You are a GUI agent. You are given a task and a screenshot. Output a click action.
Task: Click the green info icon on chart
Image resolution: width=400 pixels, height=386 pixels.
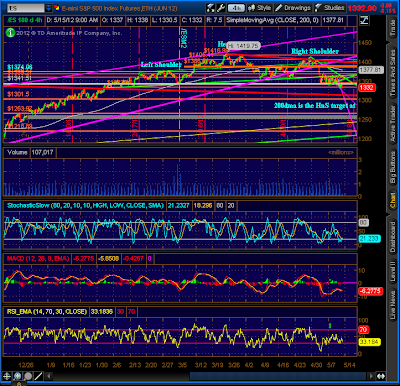pos(10,32)
